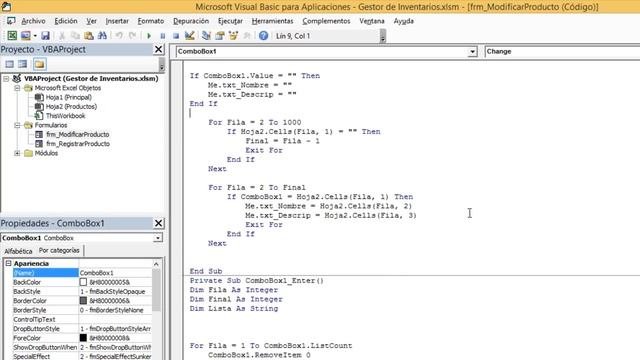640x360 pixels.
Task: Click the BorderColor gray color swatch
Action: click(x=83, y=301)
